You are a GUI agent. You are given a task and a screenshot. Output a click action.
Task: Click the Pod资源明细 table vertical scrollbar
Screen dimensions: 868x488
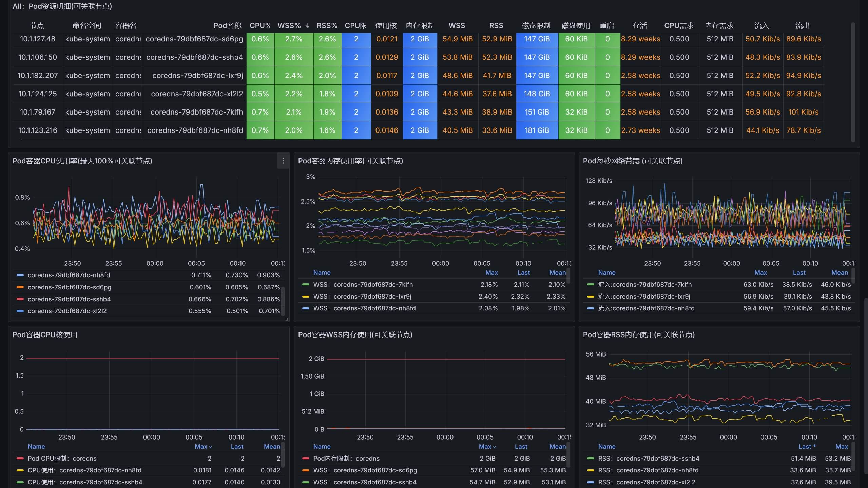click(x=853, y=81)
